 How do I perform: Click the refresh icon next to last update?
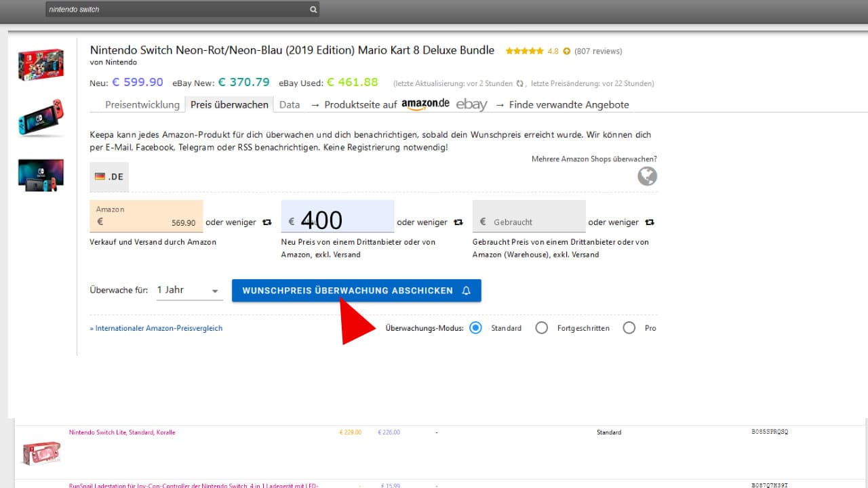point(520,83)
